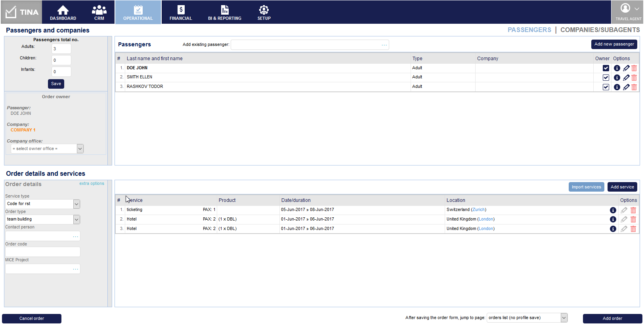The width and height of the screenshot is (644, 327).
Task: Open the CRM module
Action: tap(99, 12)
